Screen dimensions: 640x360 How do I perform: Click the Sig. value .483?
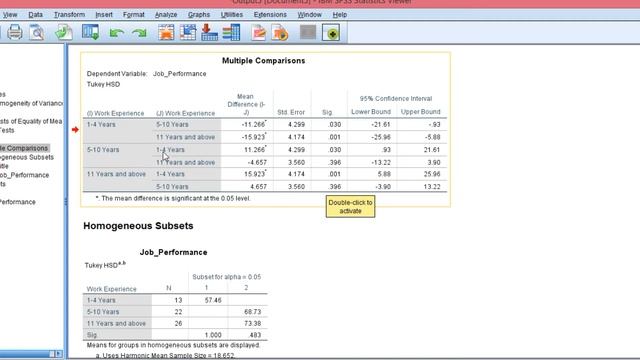click(255, 335)
